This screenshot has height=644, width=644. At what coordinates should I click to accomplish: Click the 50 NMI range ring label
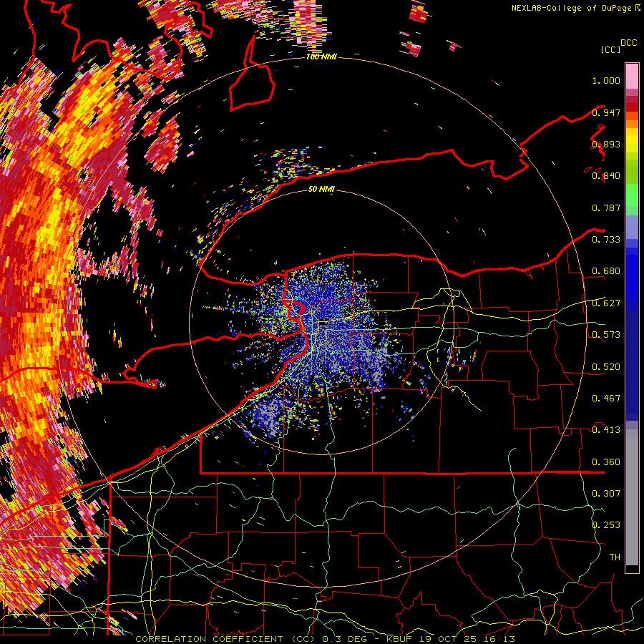click(321, 190)
